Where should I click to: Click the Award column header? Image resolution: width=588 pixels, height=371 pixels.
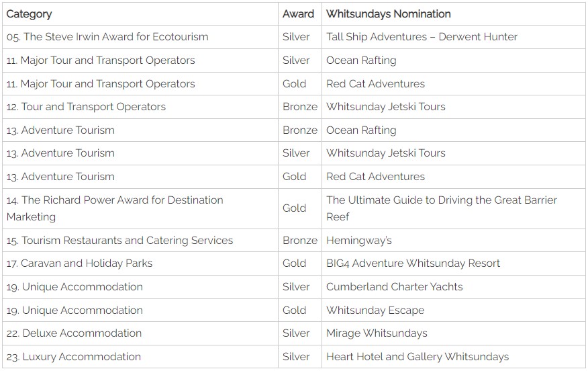pos(298,14)
